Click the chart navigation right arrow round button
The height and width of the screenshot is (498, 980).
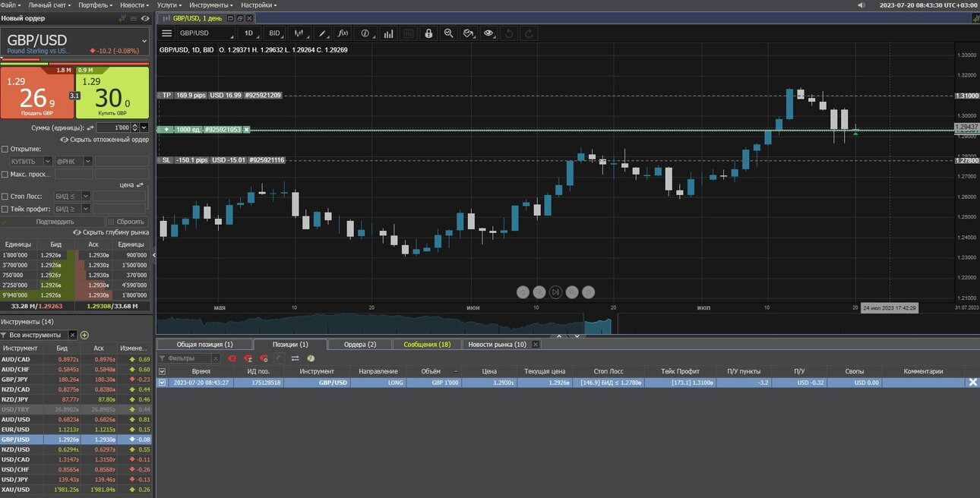coord(588,292)
